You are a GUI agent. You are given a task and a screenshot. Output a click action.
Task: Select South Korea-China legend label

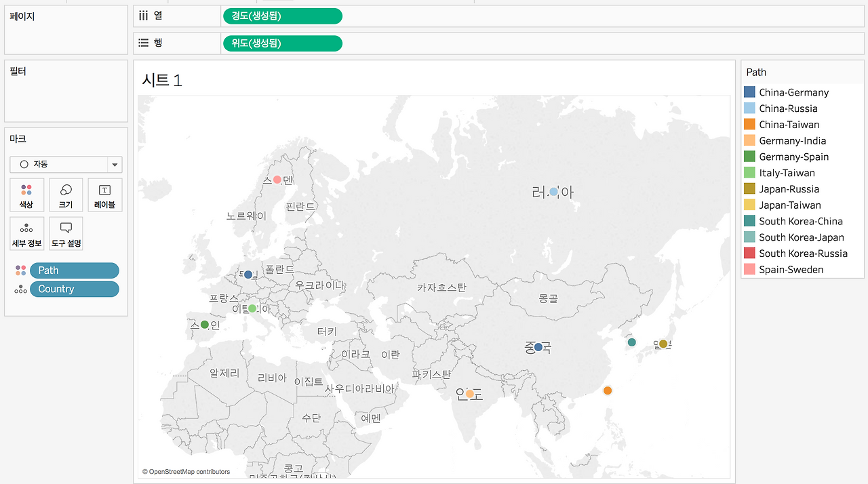pos(801,221)
